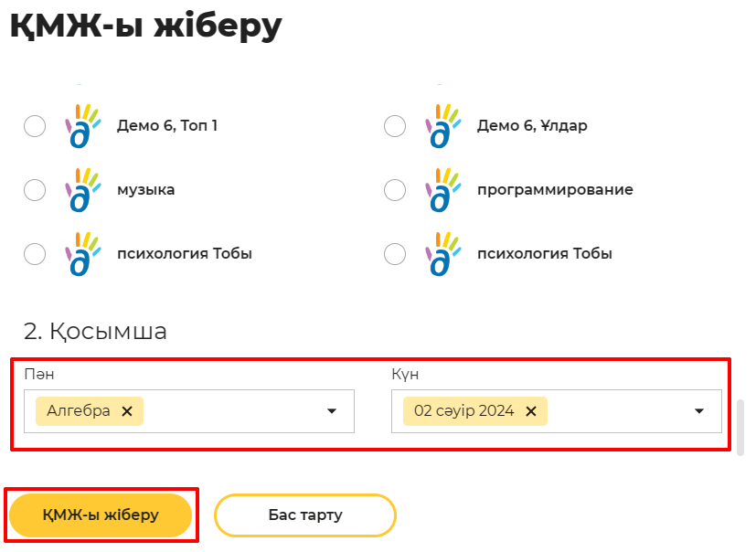This screenshot has width=756, height=552.
Task: Remove the 02 сәуір 2024 date tag
Action: pos(531,411)
